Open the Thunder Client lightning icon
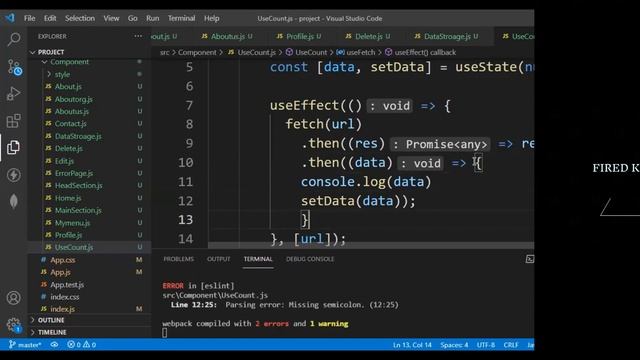The height and width of the screenshot is (360, 640). (13, 175)
